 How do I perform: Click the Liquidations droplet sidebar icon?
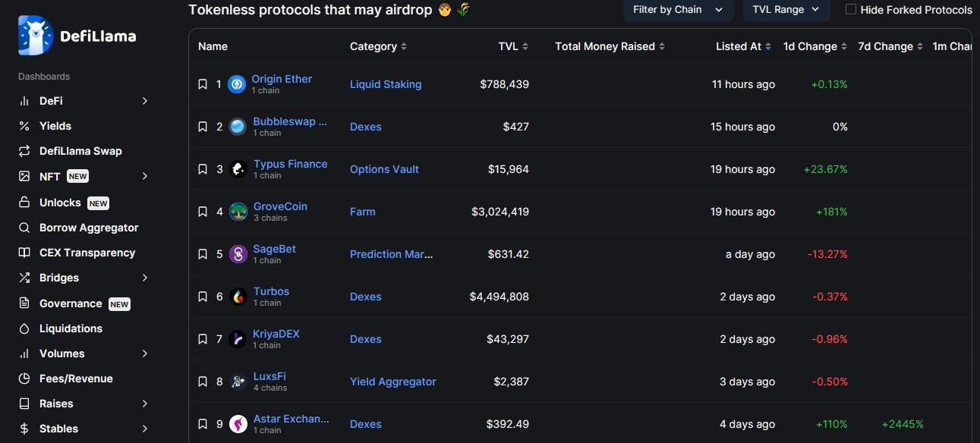[x=24, y=328]
